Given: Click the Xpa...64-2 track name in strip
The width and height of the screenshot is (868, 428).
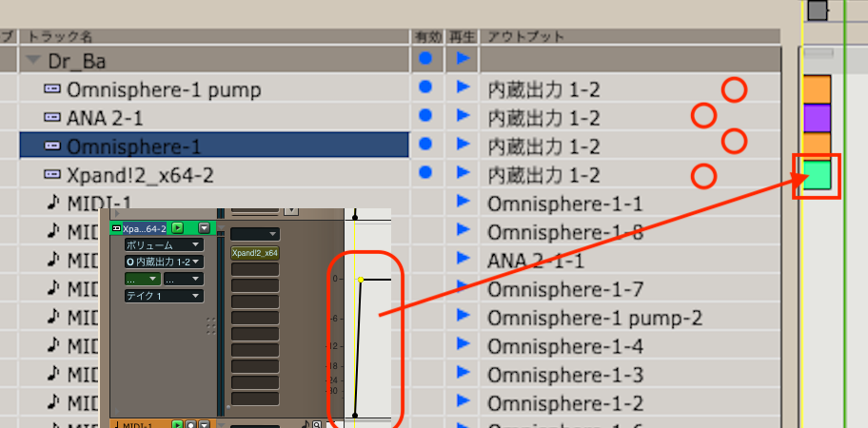Looking at the screenshot, I should click(x=144, y=228).
